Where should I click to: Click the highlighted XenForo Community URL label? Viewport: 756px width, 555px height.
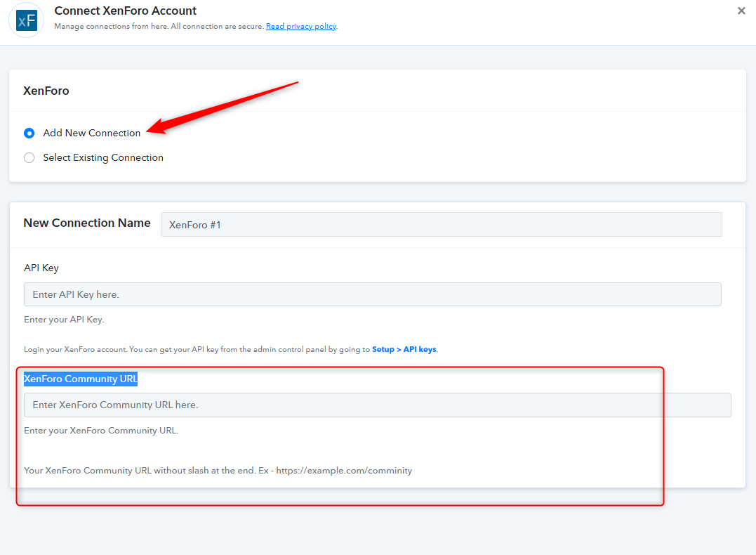click(81, 379)
